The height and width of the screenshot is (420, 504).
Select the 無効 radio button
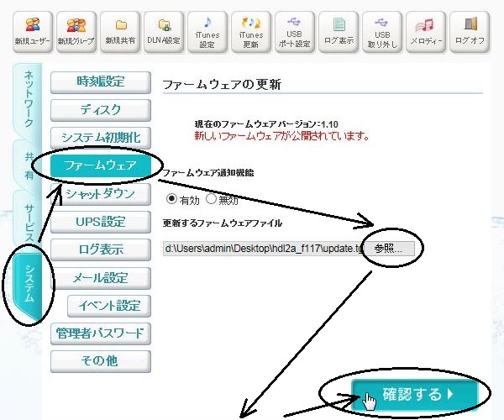pyautogui.click(x=211, y=199)
